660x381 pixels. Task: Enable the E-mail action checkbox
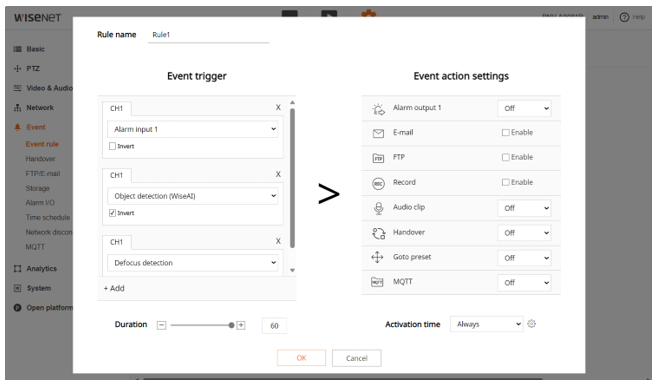pyautogui.click(x=506, y=133)
